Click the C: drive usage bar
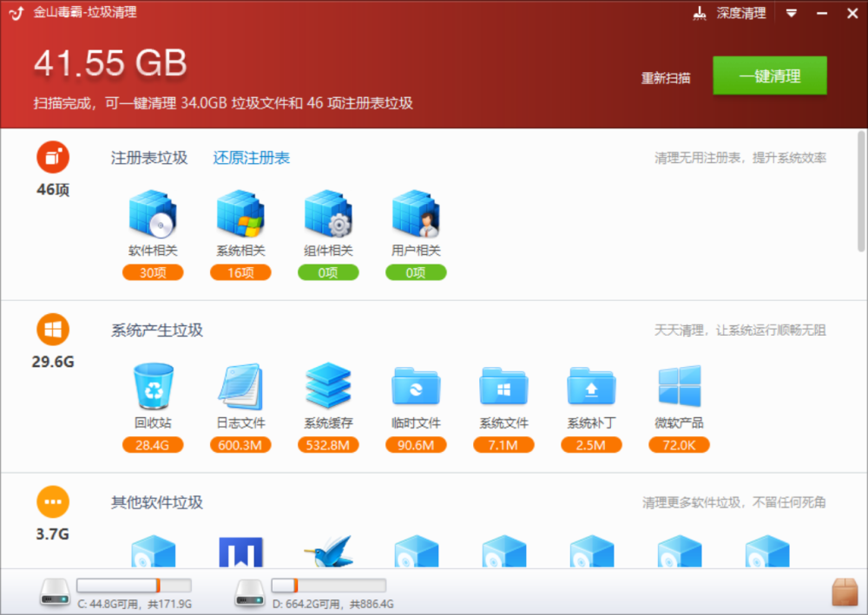This screenshot has width=868, height=615. (134, 586)
